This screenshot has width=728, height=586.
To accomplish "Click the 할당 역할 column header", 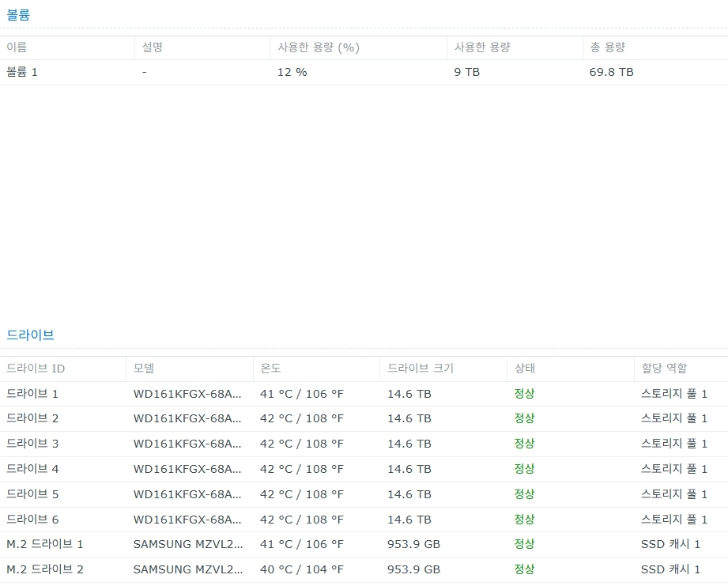I will click(x=664, y=369).
